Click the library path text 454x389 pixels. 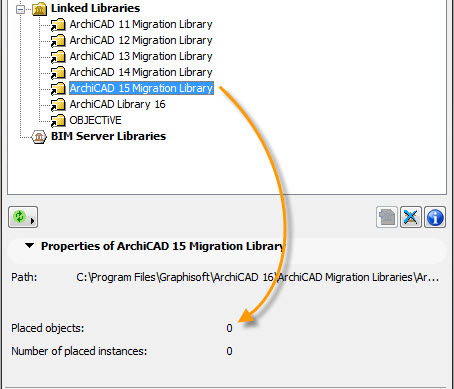[258, 277]
